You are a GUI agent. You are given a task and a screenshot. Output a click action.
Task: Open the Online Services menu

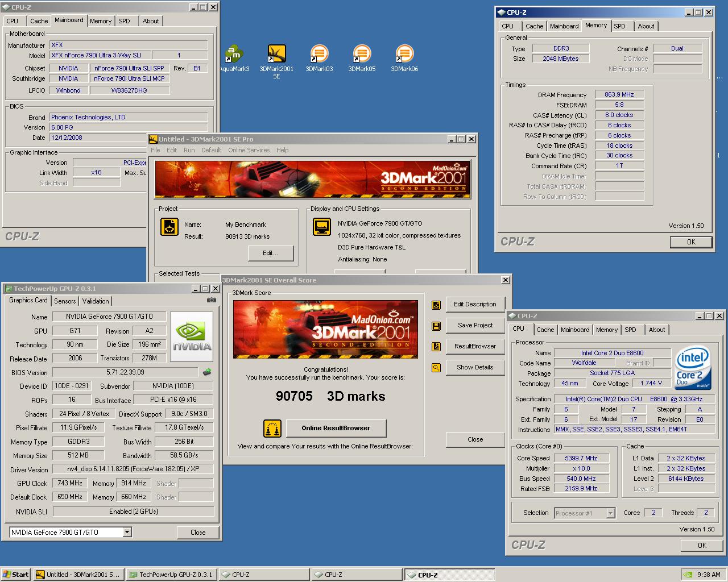[249, 150]
